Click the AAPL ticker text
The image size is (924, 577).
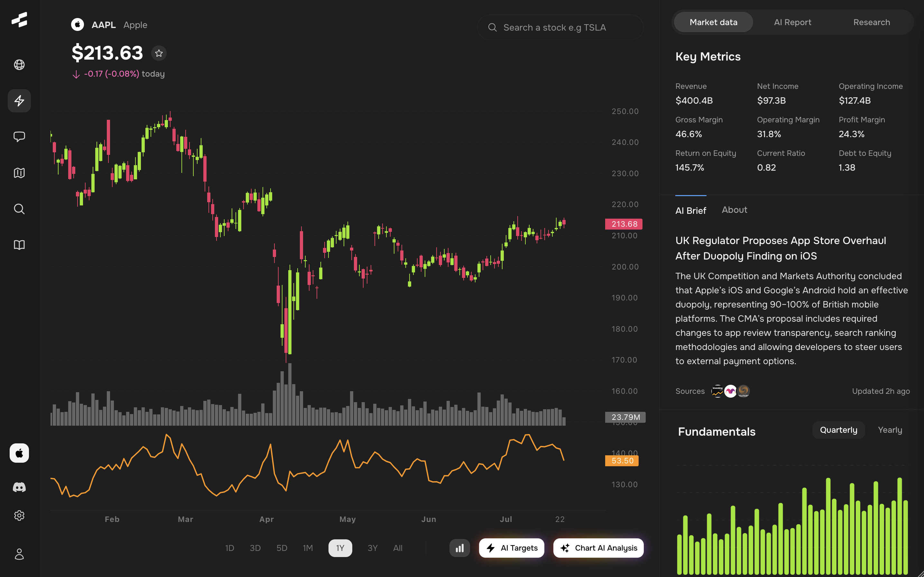point(103,25)
